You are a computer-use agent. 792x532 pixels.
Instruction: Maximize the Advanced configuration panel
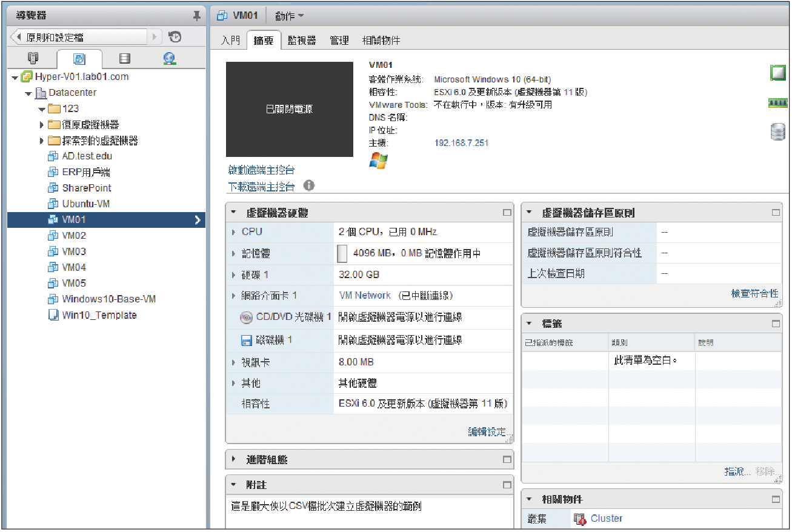pyautogui.click(x=507, y=460)
